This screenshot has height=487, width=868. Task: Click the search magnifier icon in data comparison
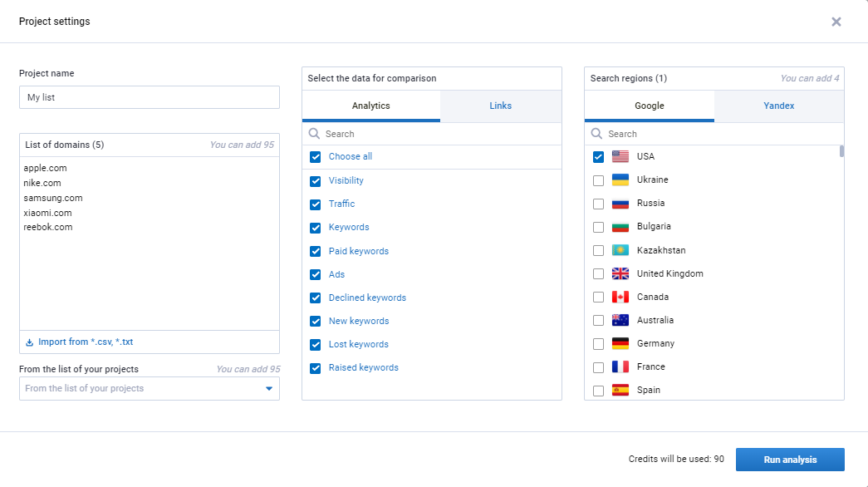pyautogui.click(x=315, y=134)
